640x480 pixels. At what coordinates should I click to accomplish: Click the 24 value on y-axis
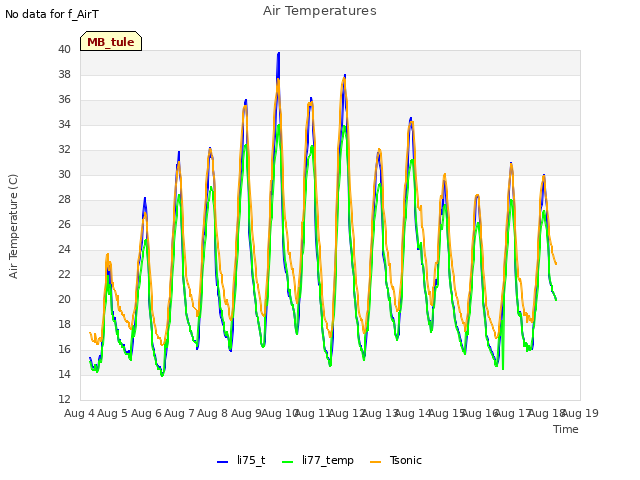click(x=64, y=249)
